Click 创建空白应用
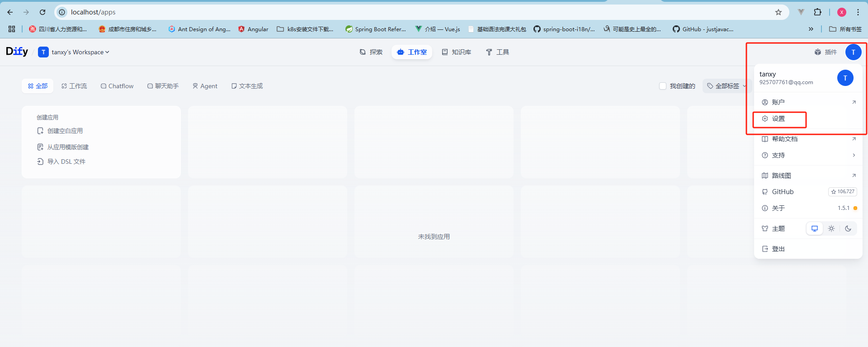 coord(60,131)
